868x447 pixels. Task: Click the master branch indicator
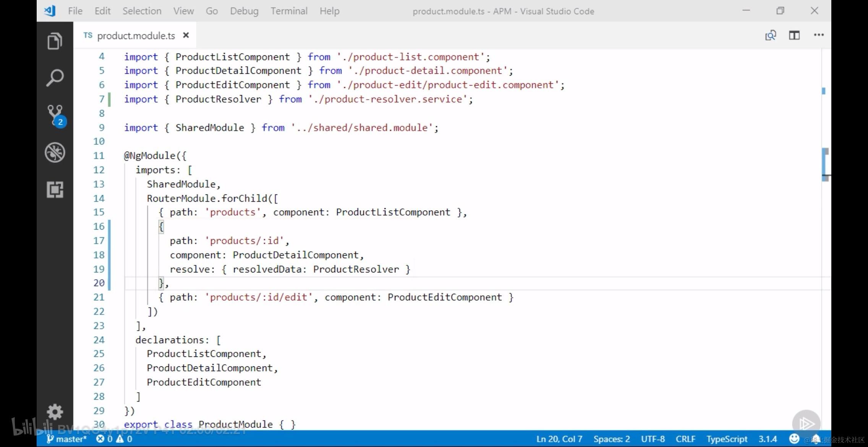[66, 439]
